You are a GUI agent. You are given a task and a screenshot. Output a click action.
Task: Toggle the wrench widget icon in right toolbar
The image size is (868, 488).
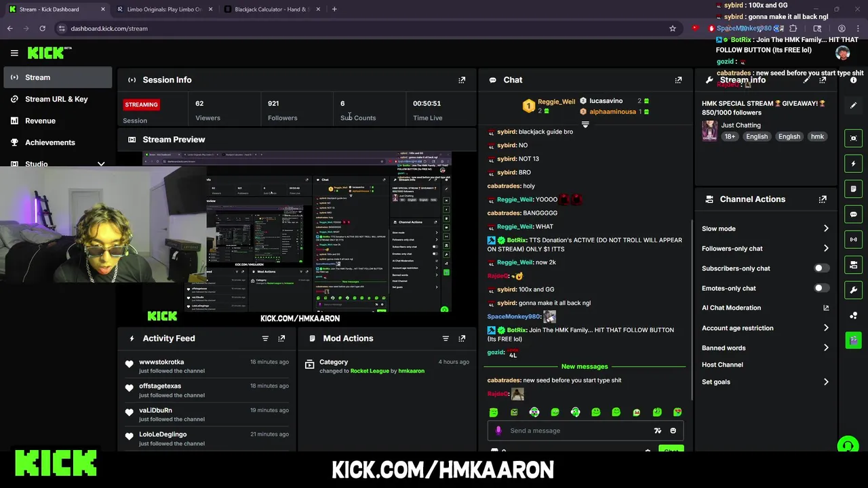(x=853, y=290)
